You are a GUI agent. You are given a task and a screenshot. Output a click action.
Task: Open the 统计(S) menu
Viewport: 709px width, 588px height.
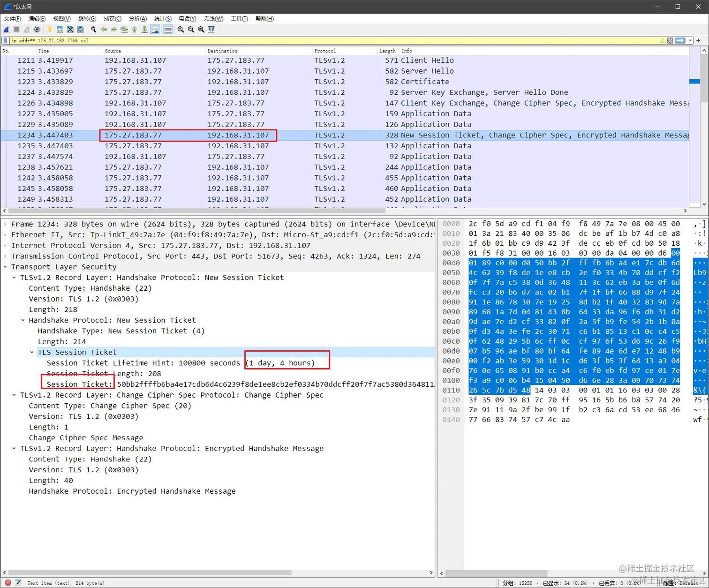(163, 19)
